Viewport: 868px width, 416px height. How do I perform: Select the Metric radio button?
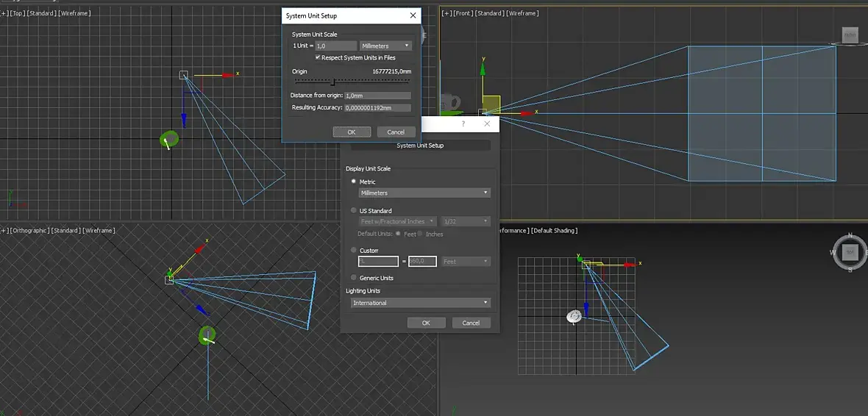pyautogui.click(x=354, y=182)
